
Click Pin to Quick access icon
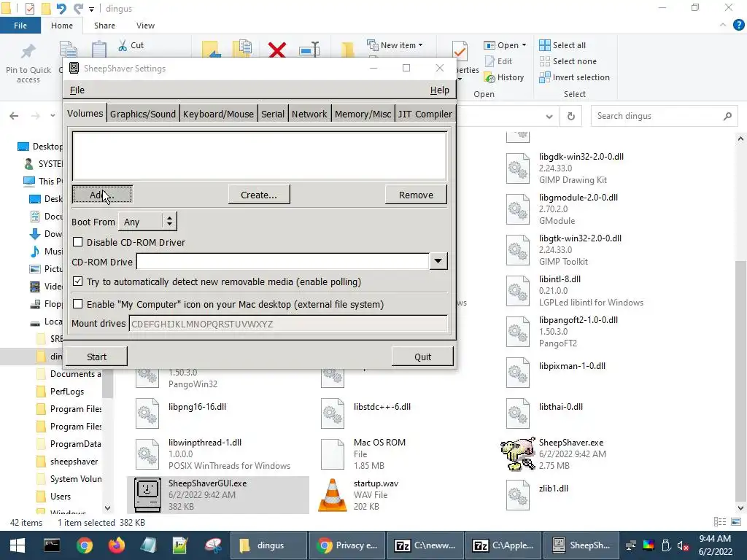click(28, 52)
